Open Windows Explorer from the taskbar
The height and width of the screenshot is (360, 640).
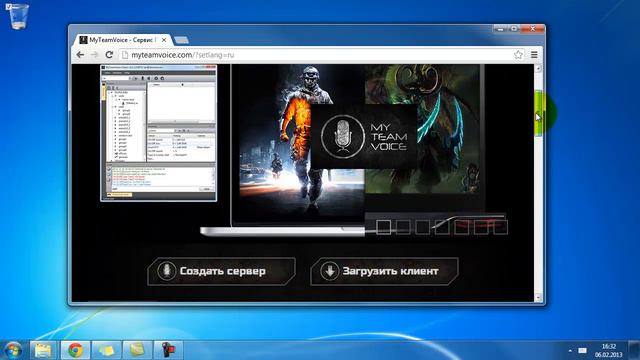(x=43, y=350)
